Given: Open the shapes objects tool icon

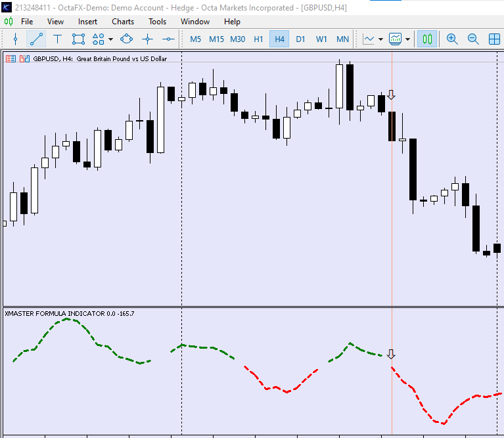Looking at the screenshot, I should [x=99, y=39].
